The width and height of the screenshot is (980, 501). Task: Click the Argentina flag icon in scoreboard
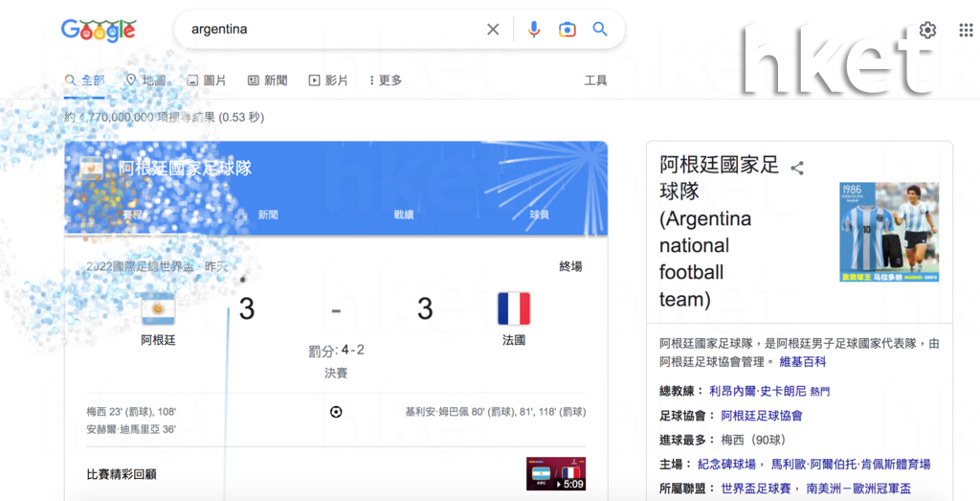[158, 308]
